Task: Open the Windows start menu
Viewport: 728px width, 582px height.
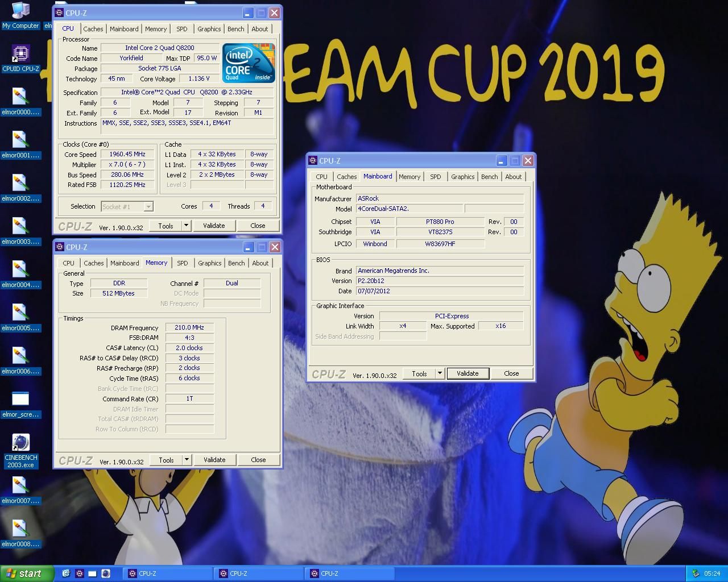Action: [27, 573]
